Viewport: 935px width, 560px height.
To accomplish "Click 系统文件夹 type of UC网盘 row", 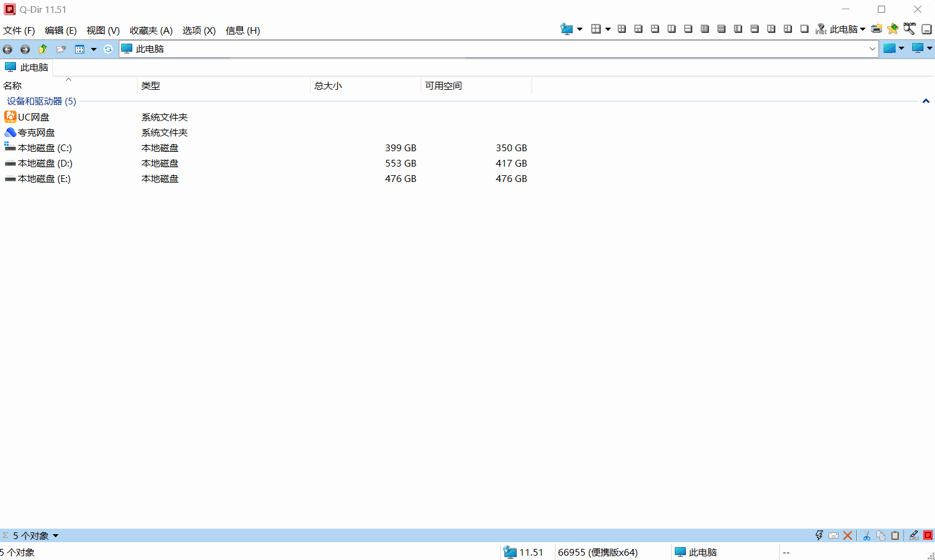I will click(x=164, y=117).
